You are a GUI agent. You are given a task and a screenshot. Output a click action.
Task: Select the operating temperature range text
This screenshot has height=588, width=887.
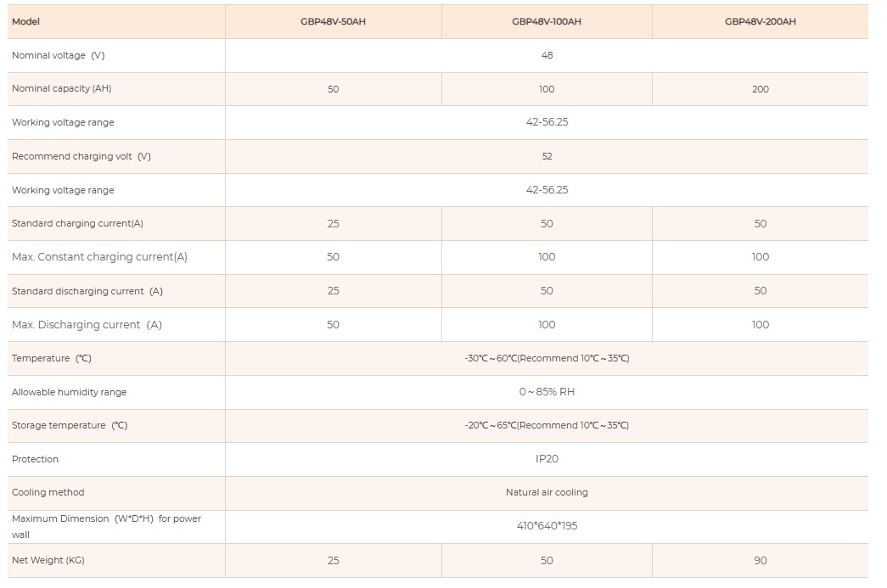pos(547,358)
